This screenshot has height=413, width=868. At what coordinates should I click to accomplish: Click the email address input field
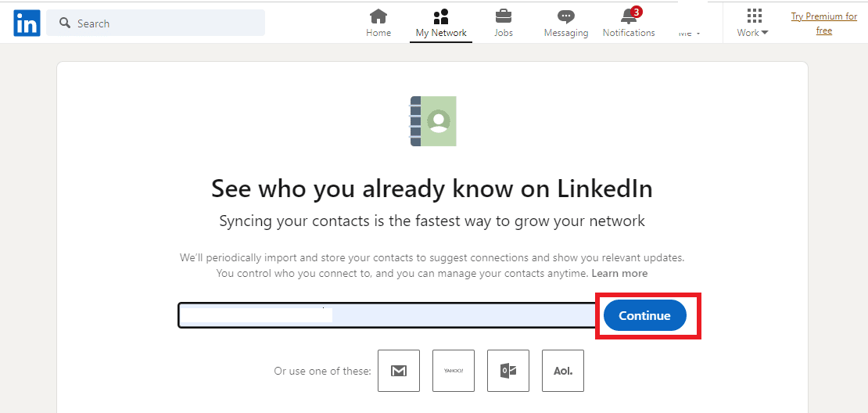(x=387, y=315)
